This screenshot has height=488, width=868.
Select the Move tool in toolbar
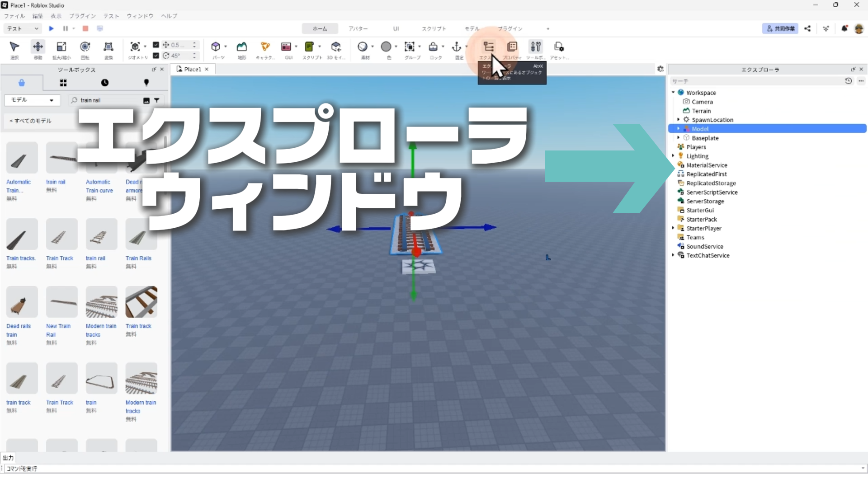pos(38,47)
